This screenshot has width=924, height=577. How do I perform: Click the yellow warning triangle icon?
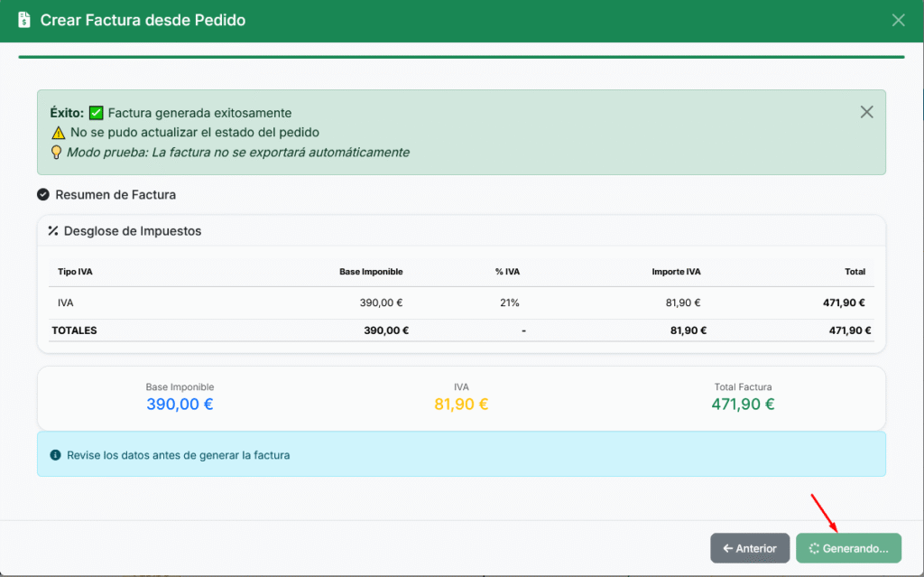[57, 133]
